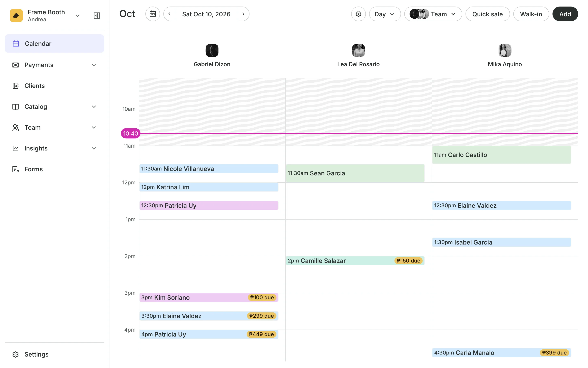
Task: Open the 2pm Camille Salazar appointment
Action: [x=355, y=261]
